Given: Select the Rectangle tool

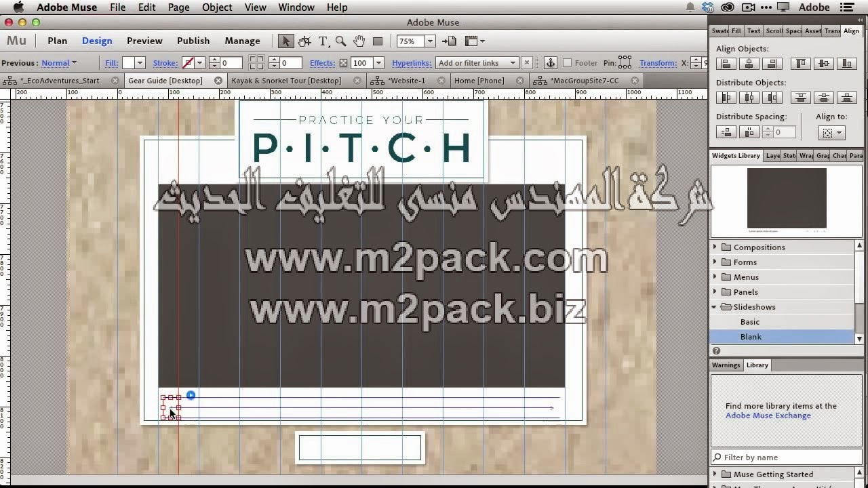Looking at the screenshot, I should click(x=378, y=41).
